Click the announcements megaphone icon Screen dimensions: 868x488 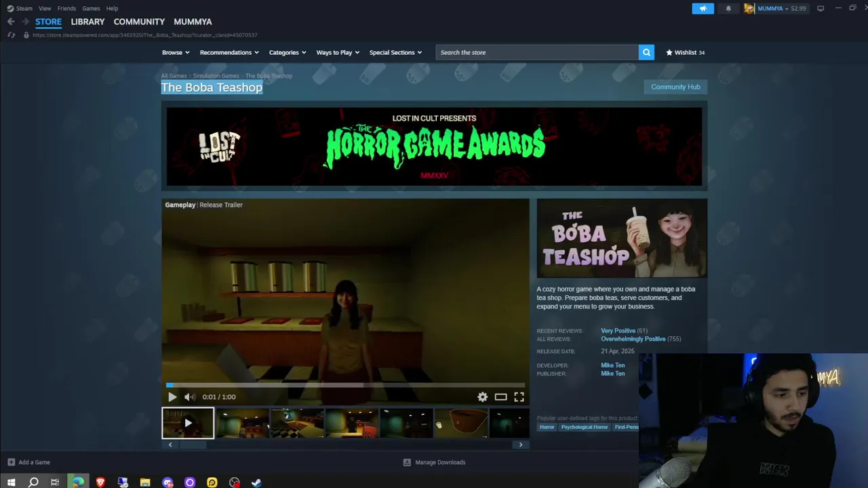[x=703, y=8]
